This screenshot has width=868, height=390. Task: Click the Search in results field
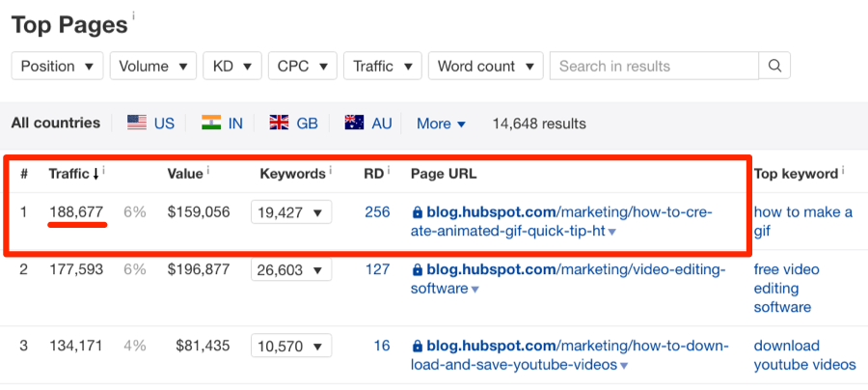click(653, 67)
